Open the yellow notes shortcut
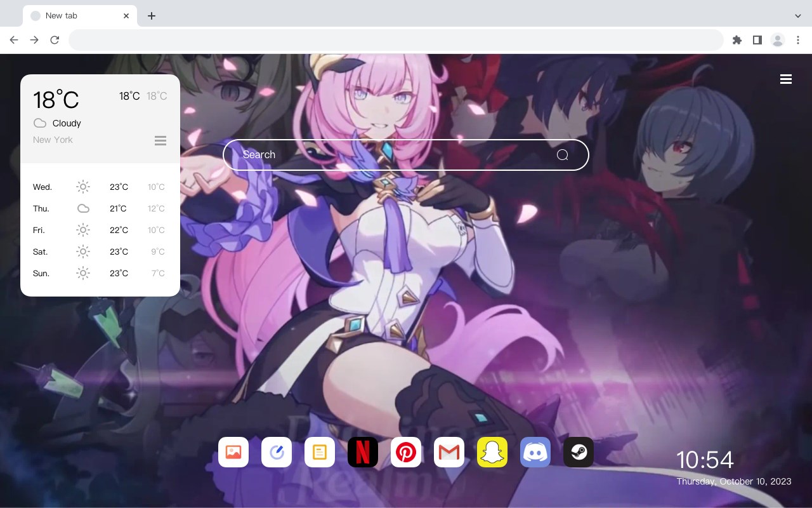Screen dimensions: 812x508 (320, 452)
